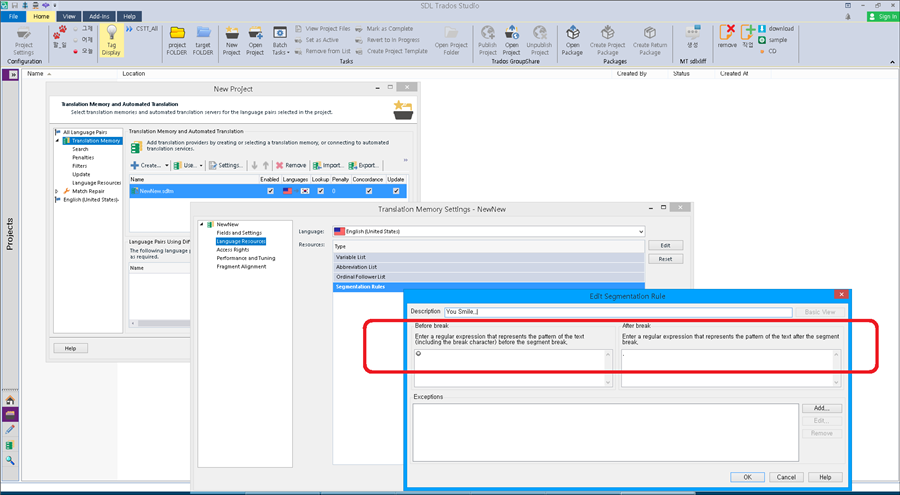The height and width of the screenshot is (495, 900).
Task: Click the green Sign In button
Action: coord(883,17)
